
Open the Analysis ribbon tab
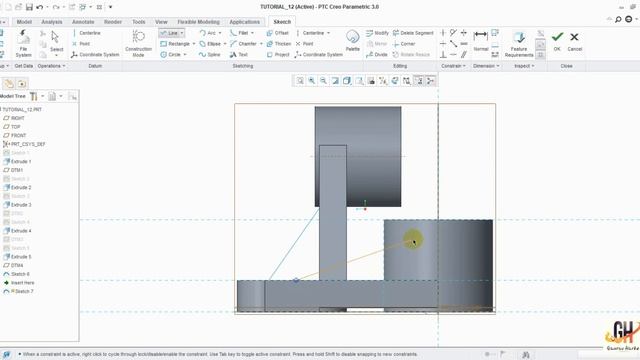pyautogui.click(x=52, y=22)
